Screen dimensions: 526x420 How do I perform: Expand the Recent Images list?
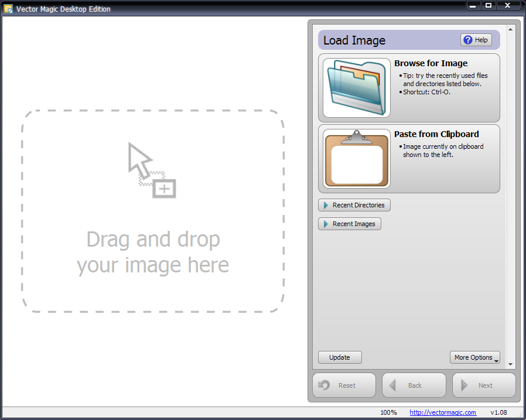pyautogui.click(x=350, y=224)
